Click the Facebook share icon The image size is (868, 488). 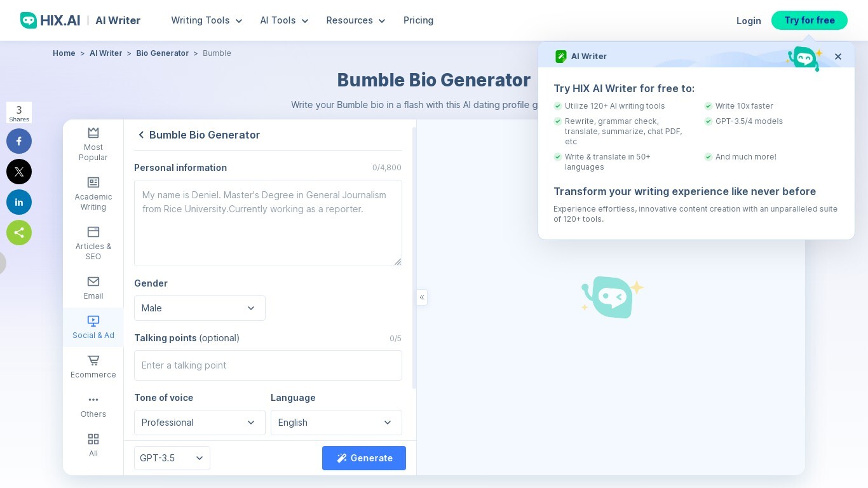19,141
